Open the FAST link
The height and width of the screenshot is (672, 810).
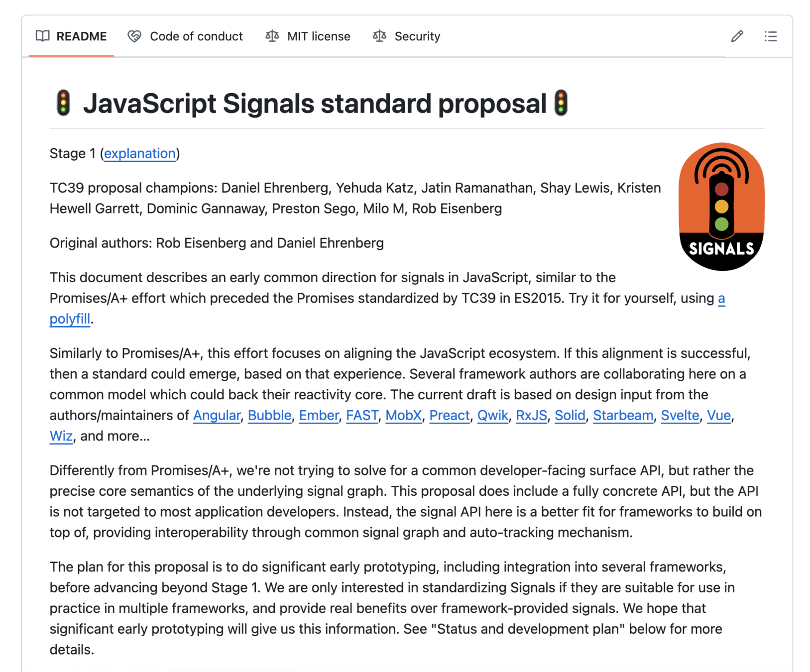click(x=362, y=415)
